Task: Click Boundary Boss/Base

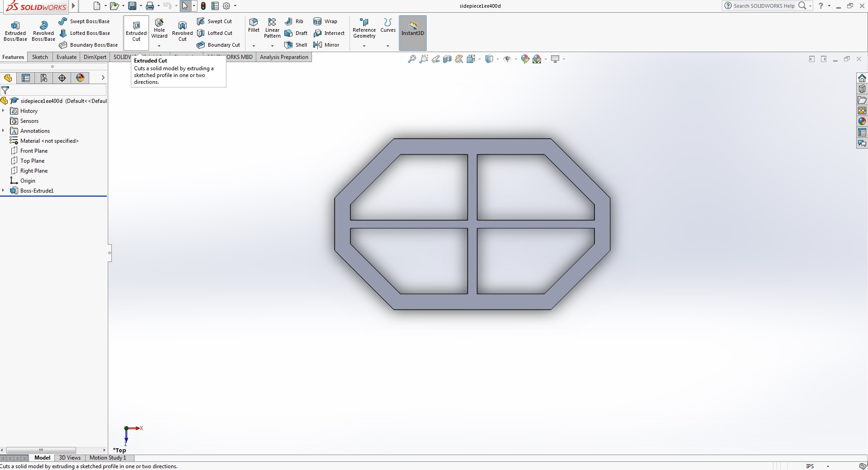Action: [88, 45]
